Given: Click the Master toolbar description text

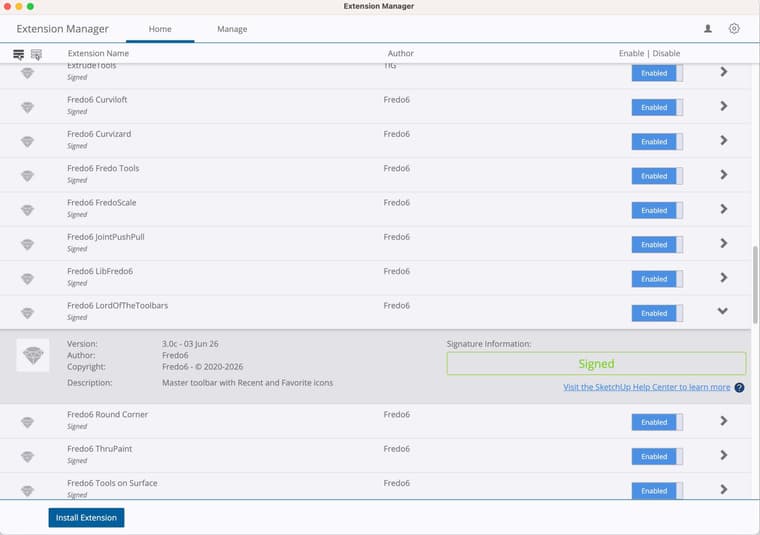Looking at the screenshot, I should pos(248,383).
